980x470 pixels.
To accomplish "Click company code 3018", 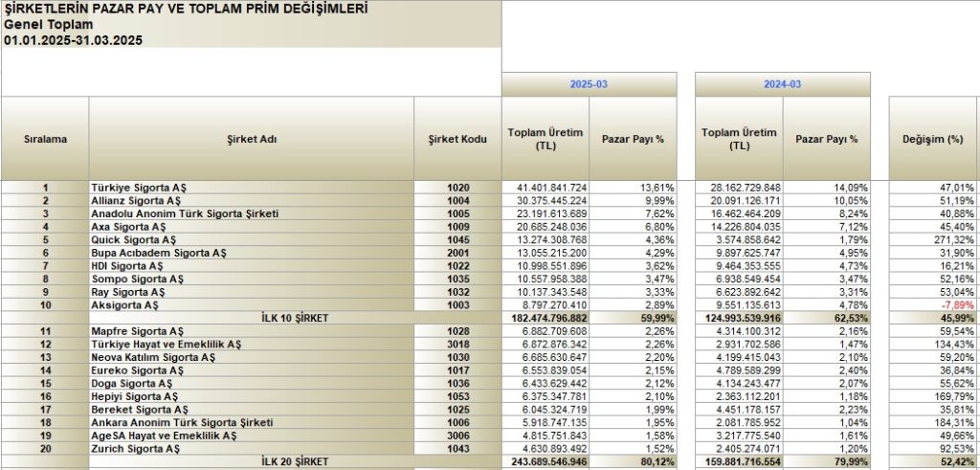I will (x=458, y=345).
